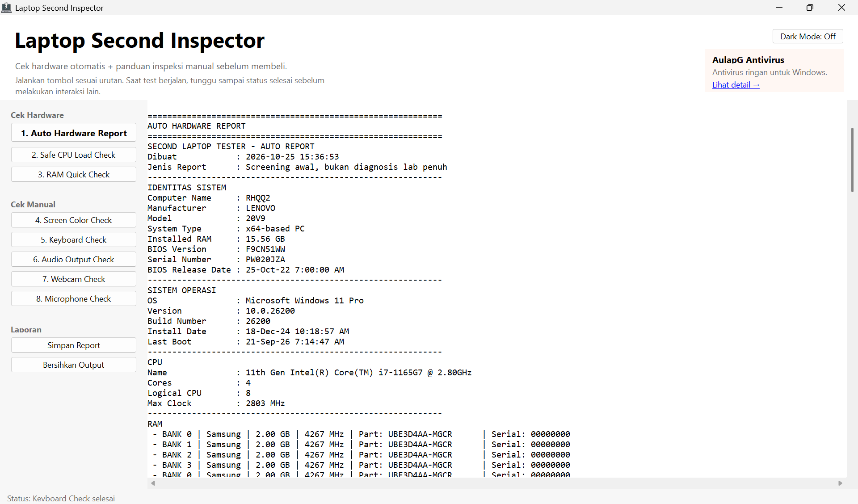Start the Keyboard Check
Screen dimensions: 858x504
(x=74, y=240)
